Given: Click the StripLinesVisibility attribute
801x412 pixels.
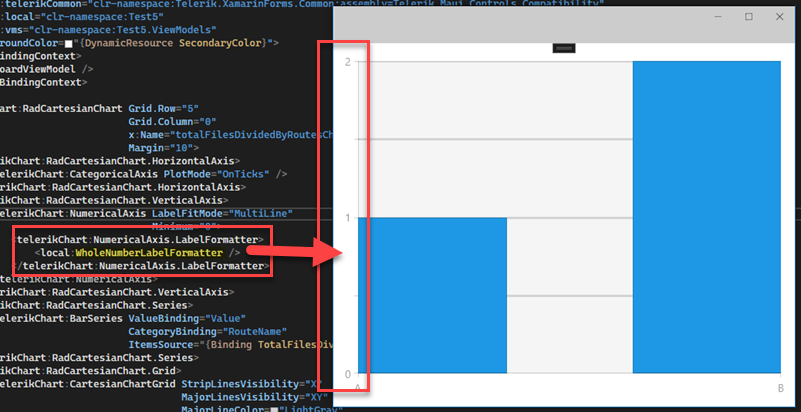Looking at the screenshot, I should click(x=251, y=384).
